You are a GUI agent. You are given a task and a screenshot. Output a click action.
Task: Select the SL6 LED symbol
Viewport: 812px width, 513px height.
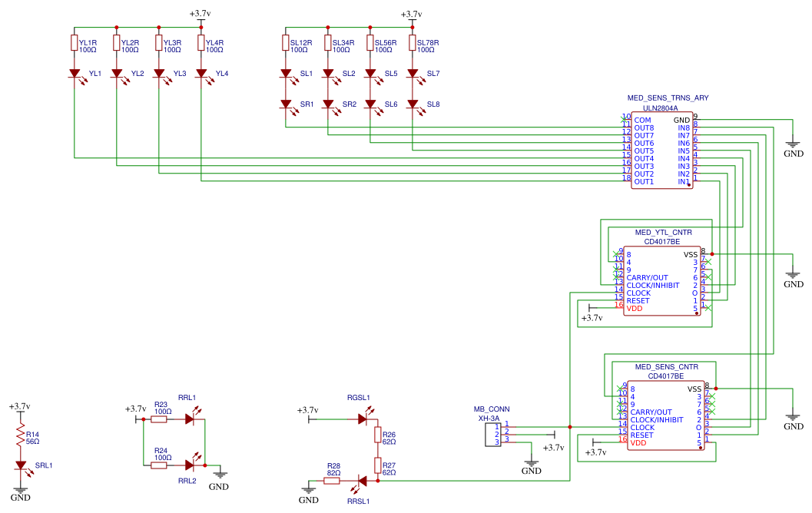tap(370, 104)
